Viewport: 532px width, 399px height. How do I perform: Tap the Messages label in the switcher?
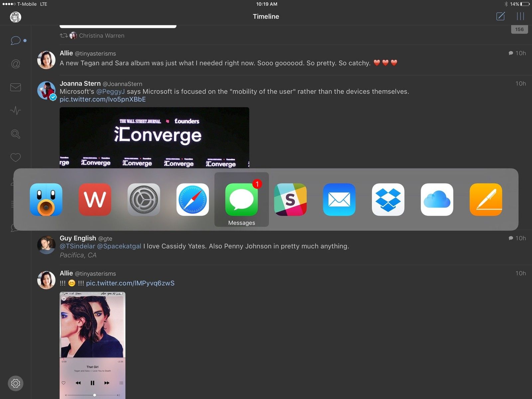coord(242,223)
